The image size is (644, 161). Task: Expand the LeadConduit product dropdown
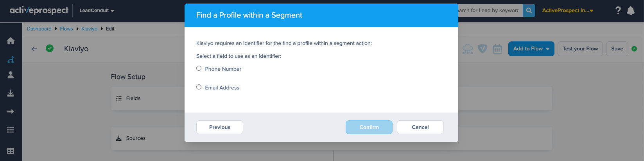pos(97,11)
